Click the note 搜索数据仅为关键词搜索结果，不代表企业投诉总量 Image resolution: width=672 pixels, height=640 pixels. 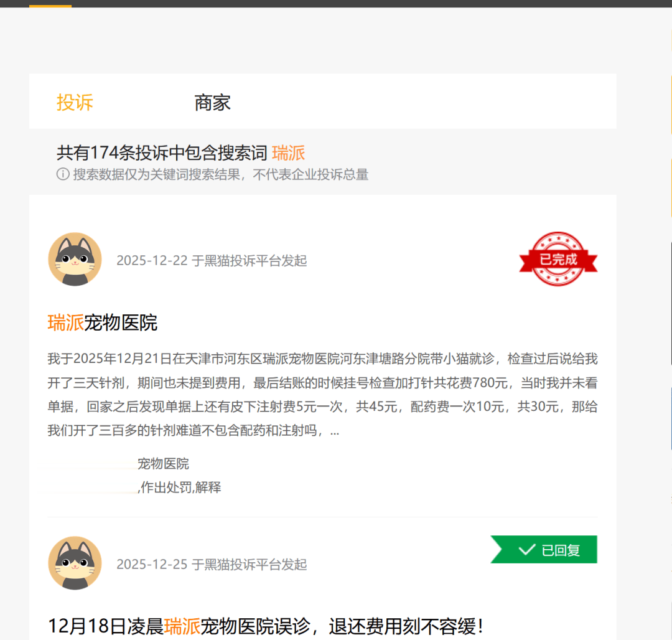[221, 174]
